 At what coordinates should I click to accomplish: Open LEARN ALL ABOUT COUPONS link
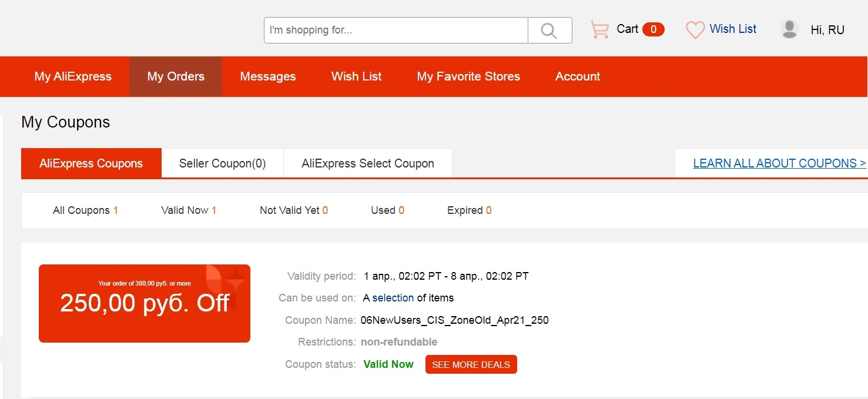779,163
